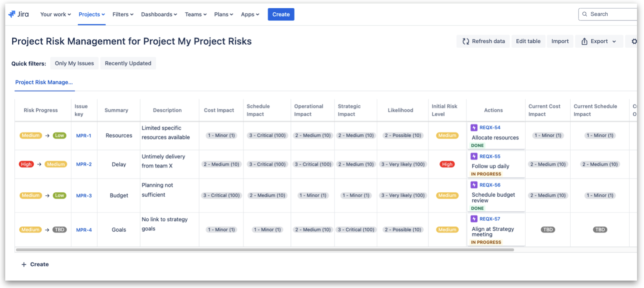Switch to the Project Risk Manage tab

44,82
